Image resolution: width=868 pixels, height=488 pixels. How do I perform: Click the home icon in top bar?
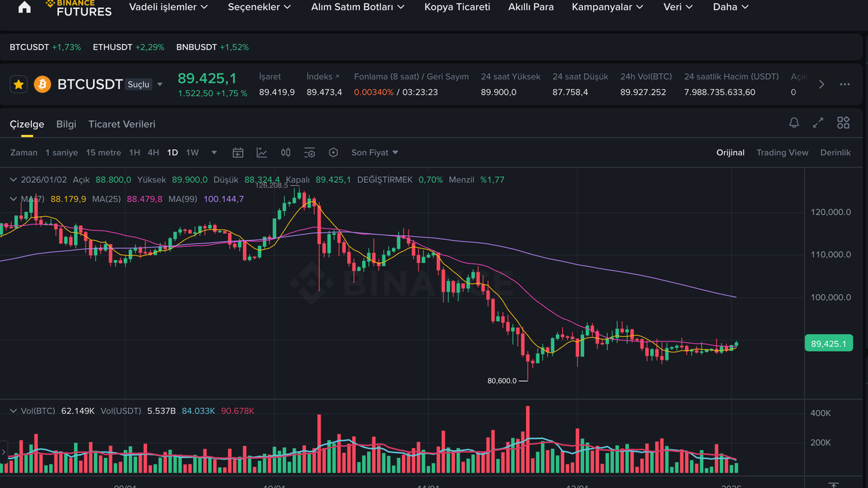point(24,7)
